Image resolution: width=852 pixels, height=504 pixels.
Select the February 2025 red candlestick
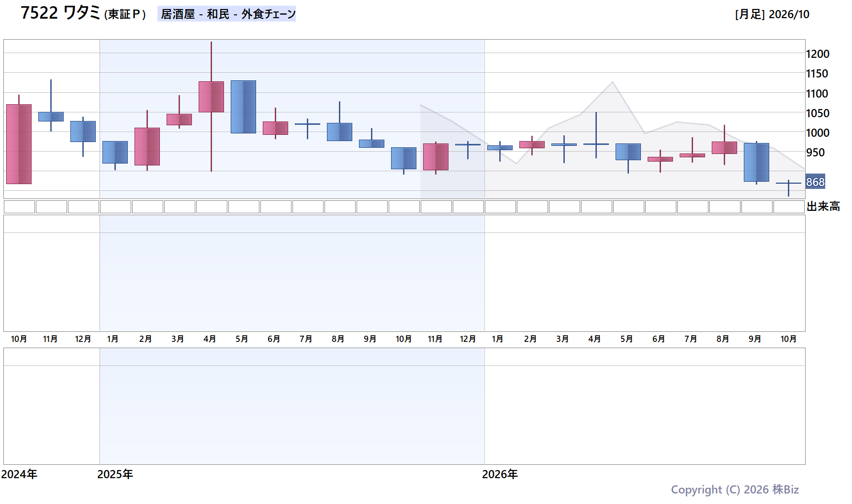(x=147, y=146)
